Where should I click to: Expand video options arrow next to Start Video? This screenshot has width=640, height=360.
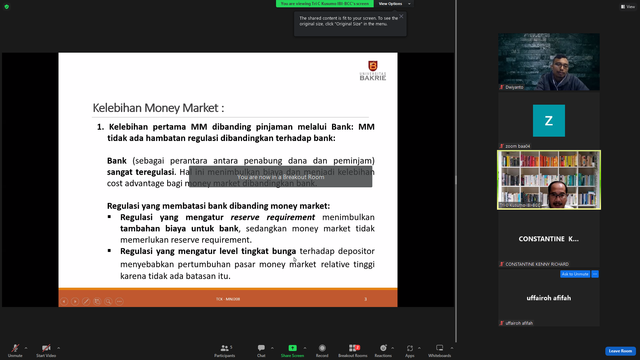click(58, 348)
